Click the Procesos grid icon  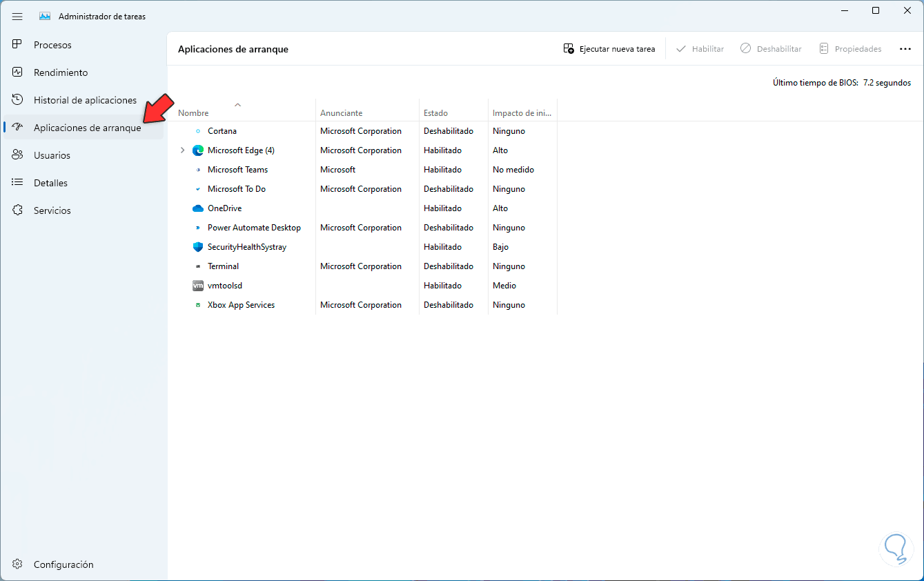click(x=19, y=45)
